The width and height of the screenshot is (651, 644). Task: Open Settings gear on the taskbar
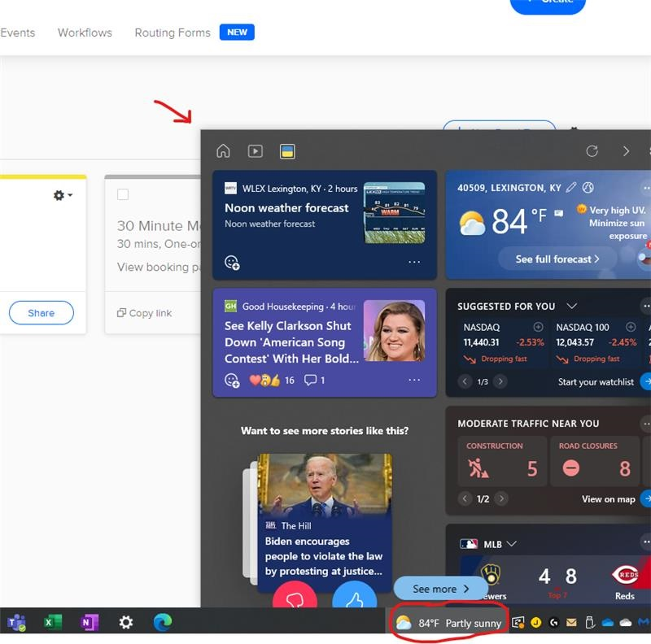pyautogui.click(x=126, y=622)
